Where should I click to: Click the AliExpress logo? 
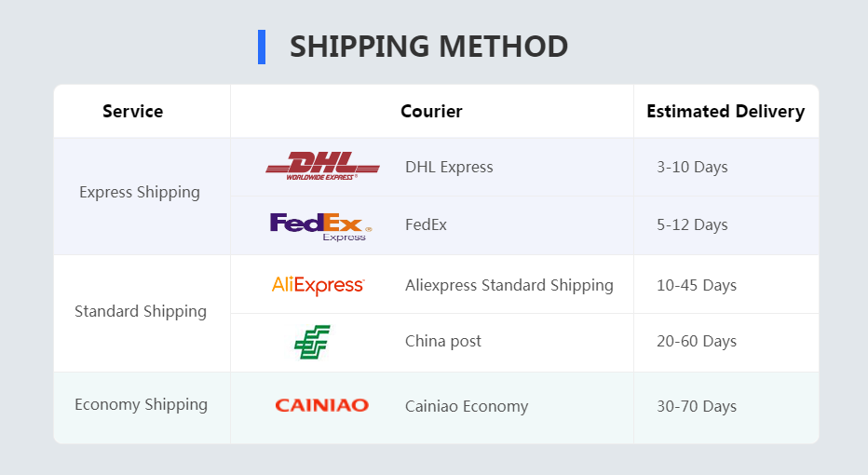point(318,285)
